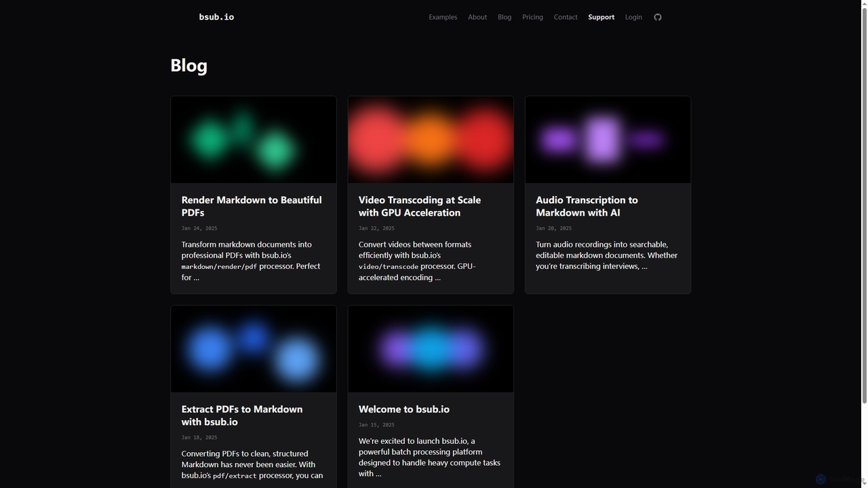This screenshot has width=868, height=488.
Task: Click the 'Jan 22, 2025' date
Action: [x=376, y=228]
